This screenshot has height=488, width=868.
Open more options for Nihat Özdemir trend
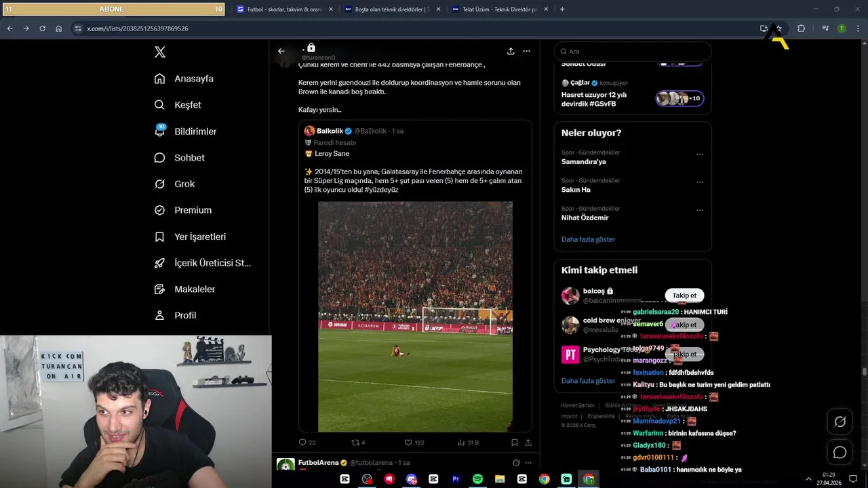coord(700,210)
